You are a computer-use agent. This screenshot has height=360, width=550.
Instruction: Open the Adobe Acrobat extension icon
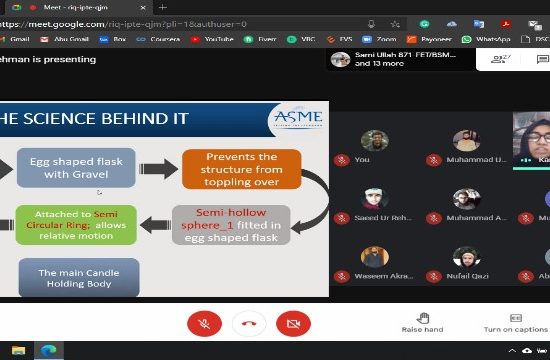(505, 24)
